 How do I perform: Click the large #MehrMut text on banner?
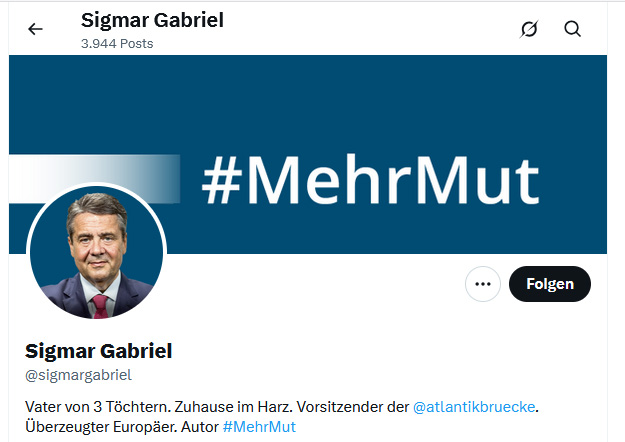[370, 181]
